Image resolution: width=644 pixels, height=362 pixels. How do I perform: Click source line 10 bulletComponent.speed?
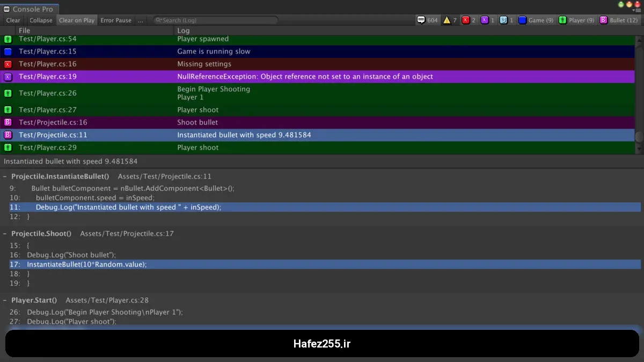[95, 198]
